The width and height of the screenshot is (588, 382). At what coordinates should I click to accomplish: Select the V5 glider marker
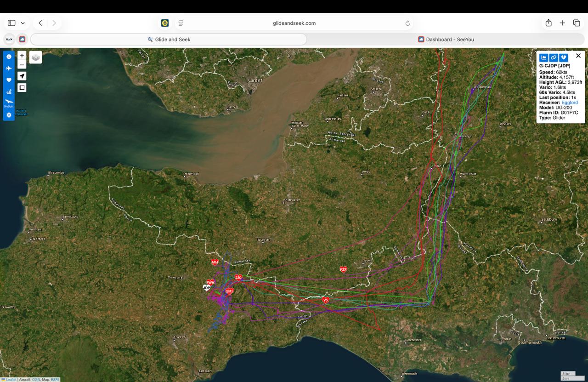click(x=326, y=300)
